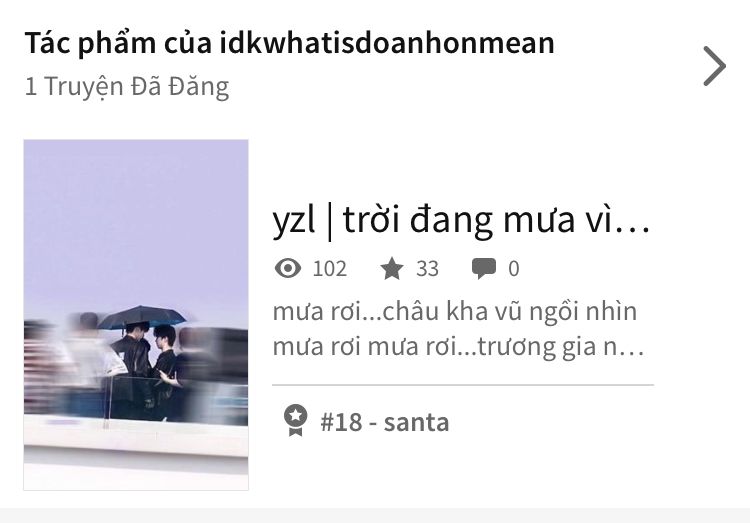Tap "1 Truyện Đã Đăng" subtitle

pyautogui.click(x=127, y=87)
